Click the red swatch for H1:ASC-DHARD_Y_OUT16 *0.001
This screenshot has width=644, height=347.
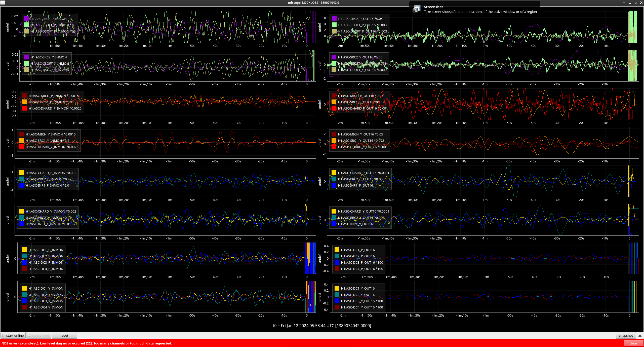334,147
